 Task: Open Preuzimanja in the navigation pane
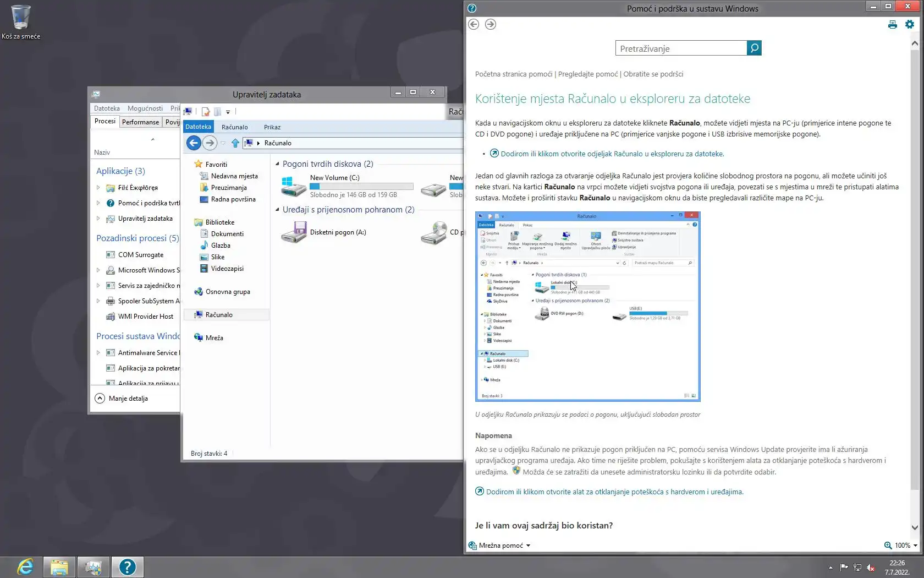[223, 188]
